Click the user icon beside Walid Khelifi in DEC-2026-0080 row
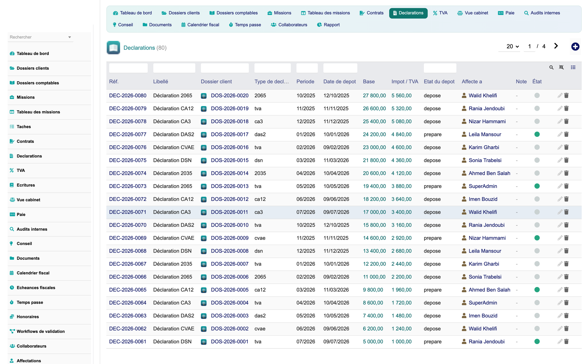 [464, 95]
